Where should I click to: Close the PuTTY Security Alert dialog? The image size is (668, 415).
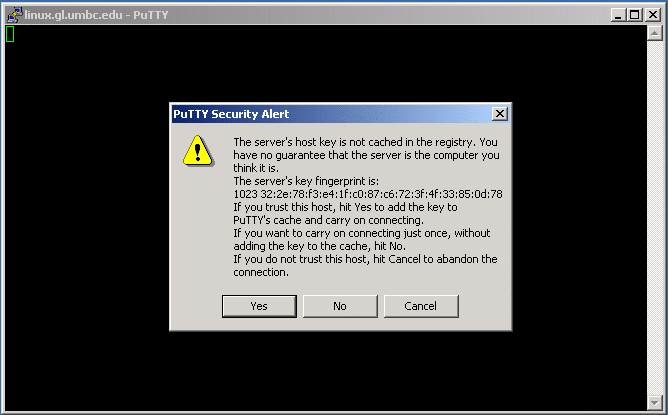pyautogui.click(x=500, y=114)
